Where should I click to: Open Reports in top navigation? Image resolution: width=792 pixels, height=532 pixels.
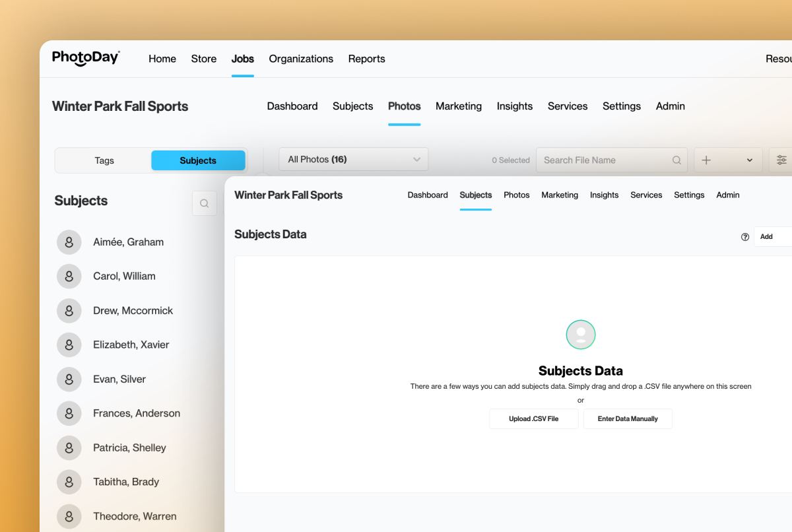coord(367,59)
